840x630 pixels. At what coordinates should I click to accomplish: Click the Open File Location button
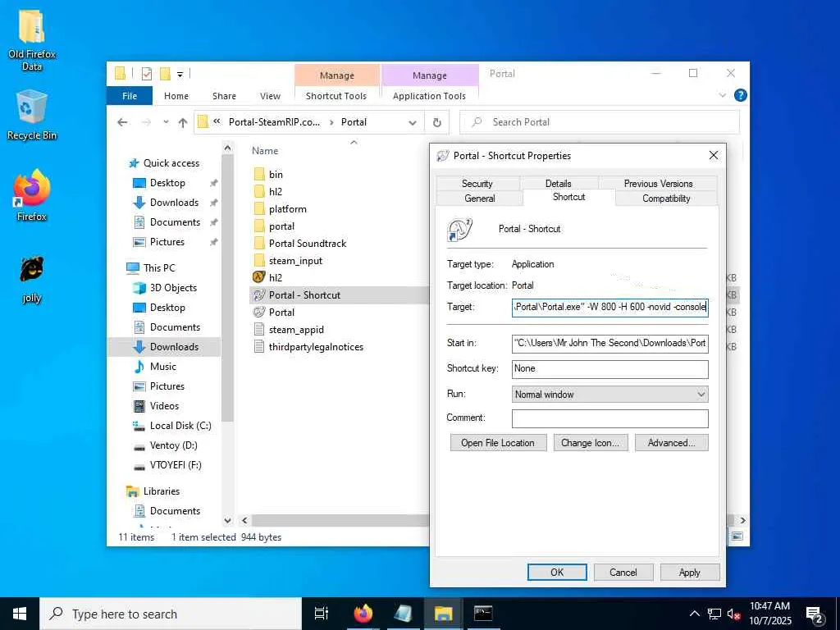[x=498, y=443]
